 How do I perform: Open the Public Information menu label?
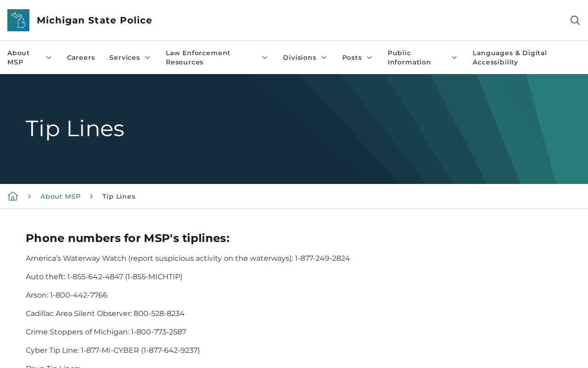coord(409,57)
